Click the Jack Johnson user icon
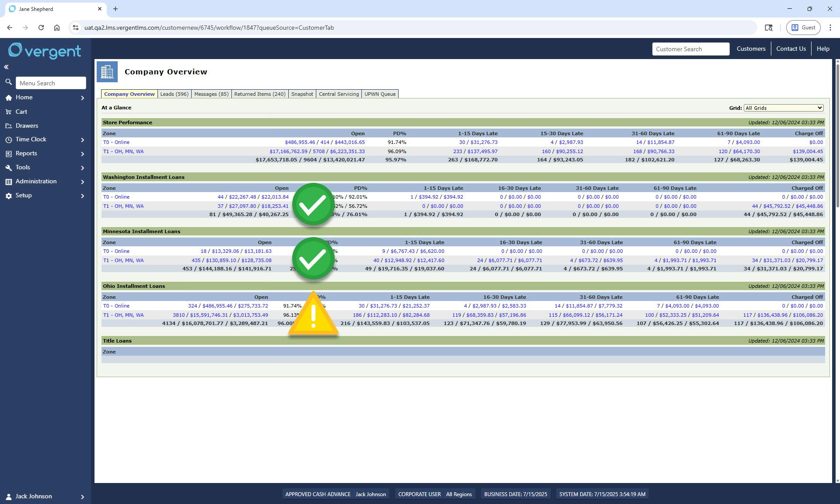Viewport: 840px width, 504px height. click(x=9, y=497)
